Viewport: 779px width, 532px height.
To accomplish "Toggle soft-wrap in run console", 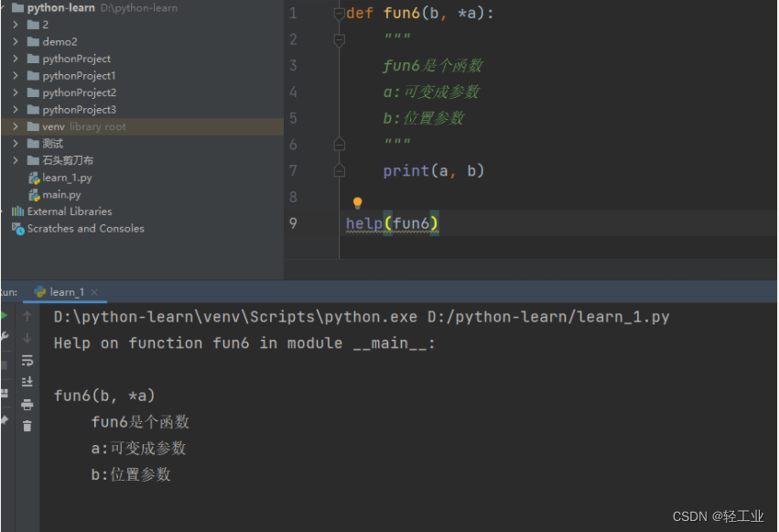I will (27, 361).
